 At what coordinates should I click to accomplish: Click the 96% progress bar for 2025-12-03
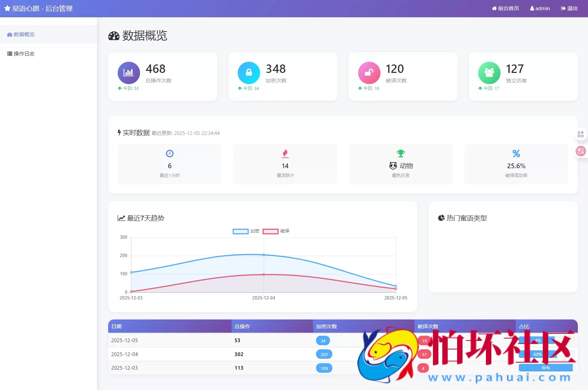click(546, 368)
